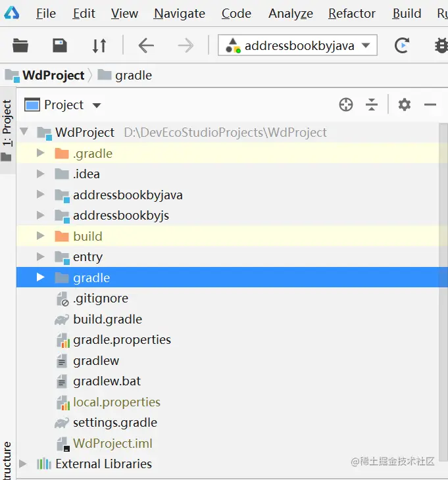Screen dimensions: 448x480
Task: Expand the addressbookbyjava module
Action: (40, 194)
